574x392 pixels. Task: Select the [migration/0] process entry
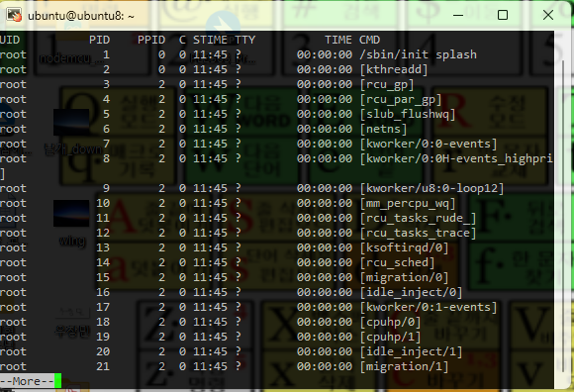[x=404, y=277]
